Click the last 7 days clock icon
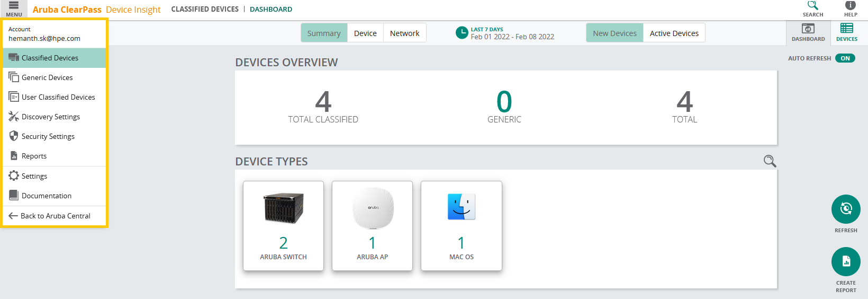Screen dimensions: 868x299 tap(462, 33)
